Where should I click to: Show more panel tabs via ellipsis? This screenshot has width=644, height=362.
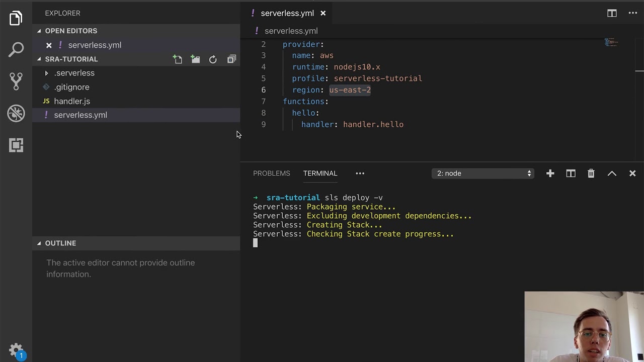pyautogui.click(x=360, y=173)
